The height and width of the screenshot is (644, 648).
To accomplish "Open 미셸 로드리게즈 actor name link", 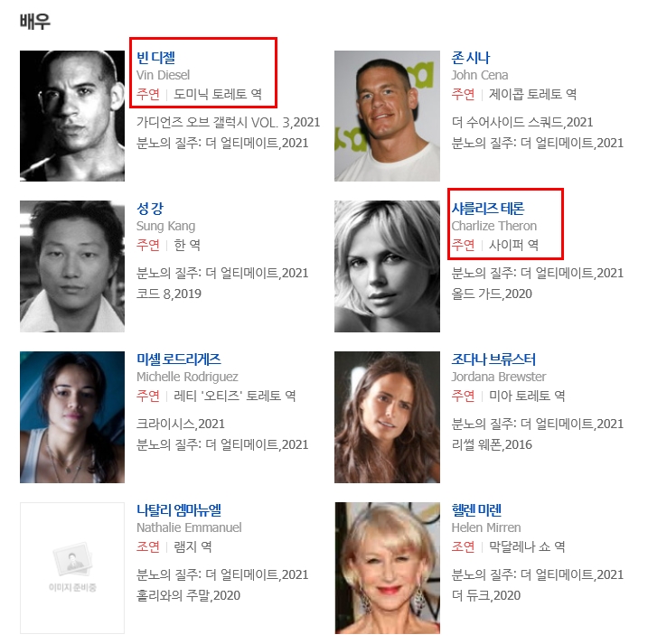I will coord(179,359).
